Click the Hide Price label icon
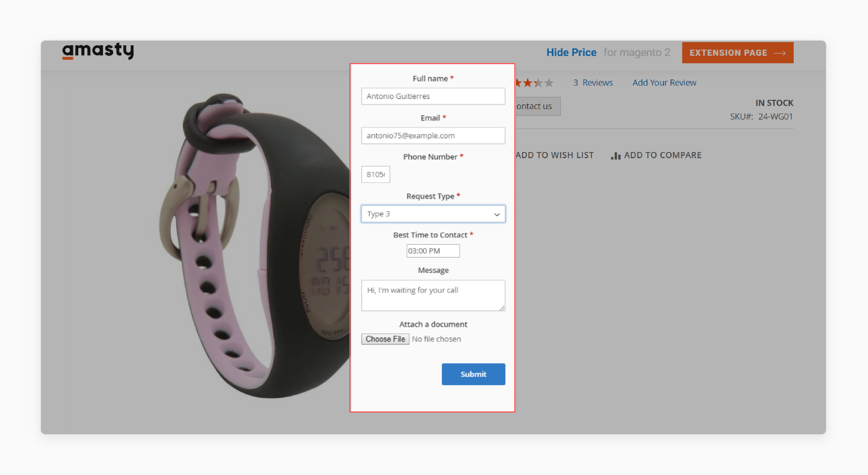The width and height of the screenshot is (868, 475). tap(571, 52)
